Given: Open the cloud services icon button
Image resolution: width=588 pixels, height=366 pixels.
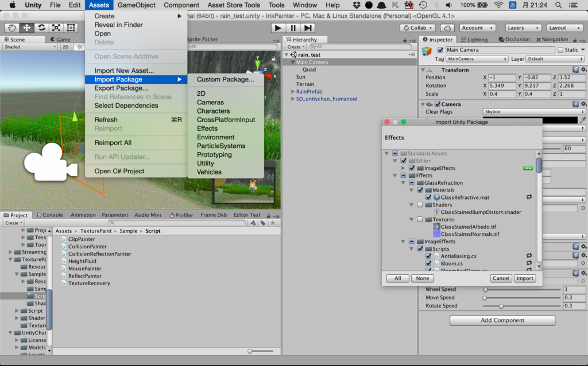Looking at the screenshot, I should [x=447, y=28].
